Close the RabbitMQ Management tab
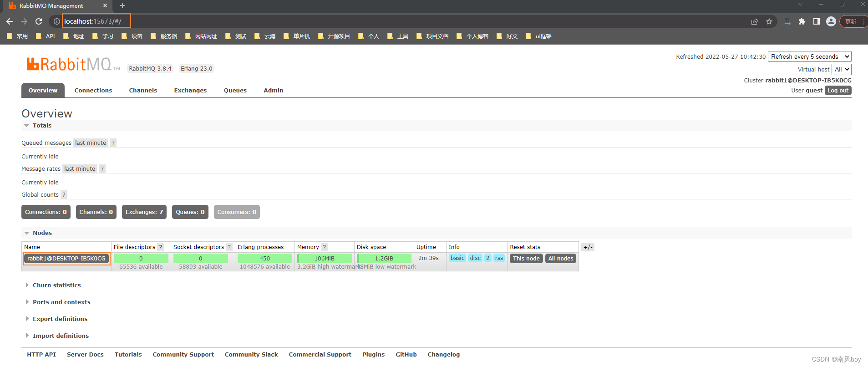The image size is (868, 367). 105,5
